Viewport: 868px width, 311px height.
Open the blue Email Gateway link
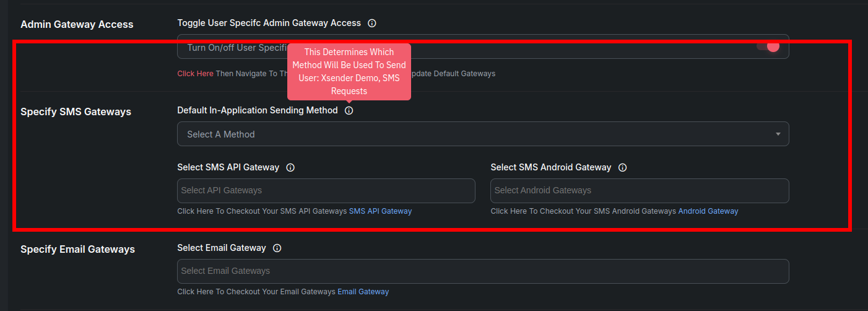(x=363, y=292)
